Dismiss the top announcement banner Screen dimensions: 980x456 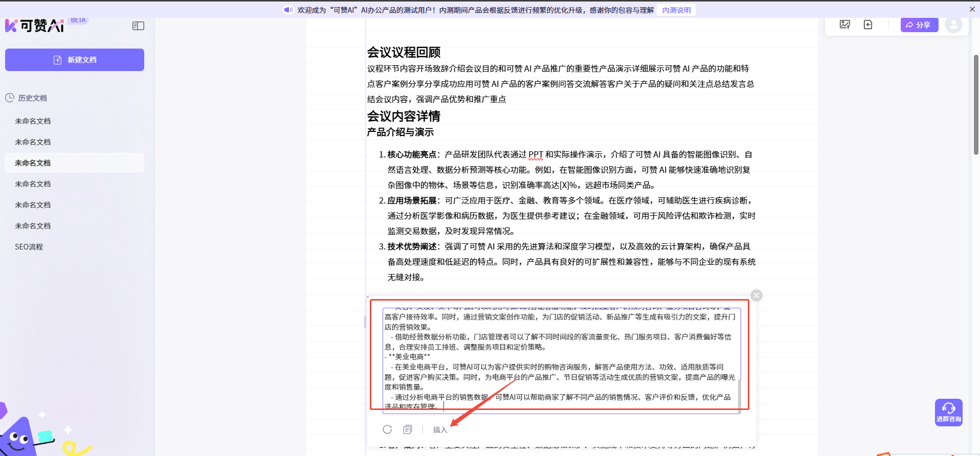click(972, 9)
